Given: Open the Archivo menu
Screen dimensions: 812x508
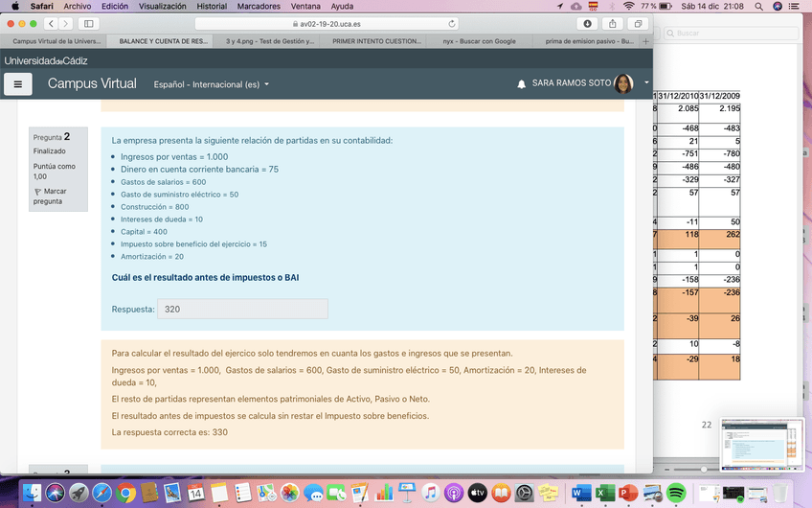Looking at the screenshot, I should click(78, 6).
